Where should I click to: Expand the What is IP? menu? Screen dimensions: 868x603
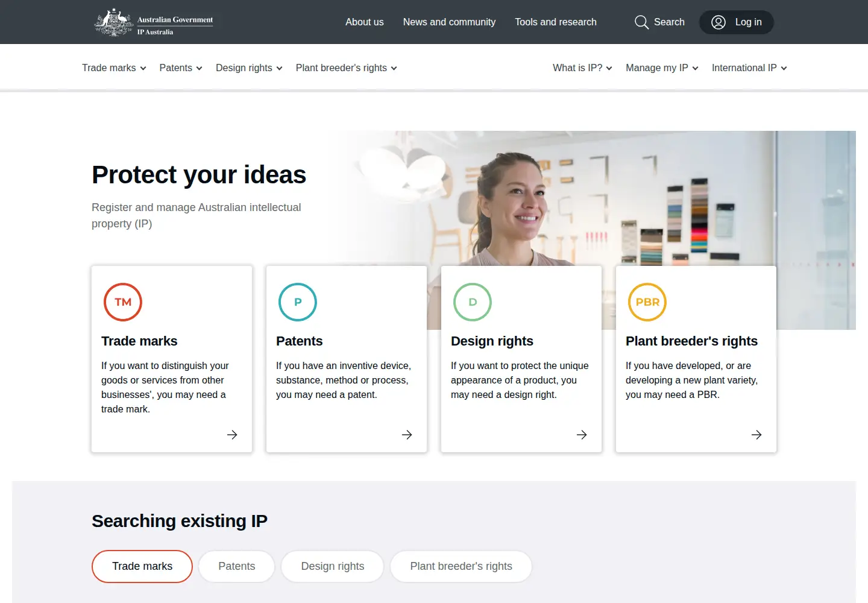(x=582, y=68)
